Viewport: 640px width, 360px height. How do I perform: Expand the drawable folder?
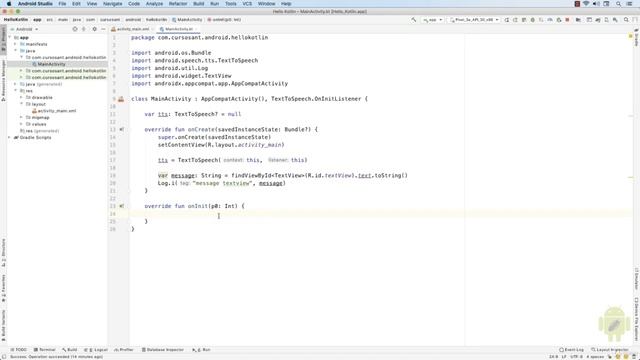(21, 98)
